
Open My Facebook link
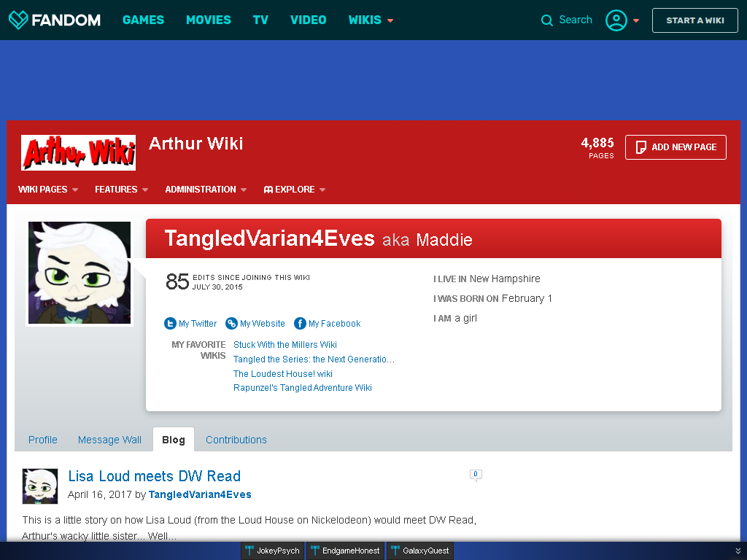(334, 324)
